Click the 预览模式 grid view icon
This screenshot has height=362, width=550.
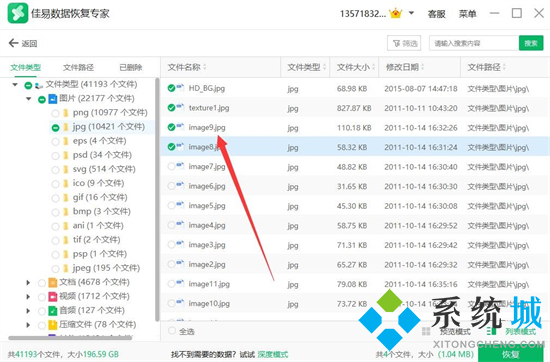coord(426,331)
